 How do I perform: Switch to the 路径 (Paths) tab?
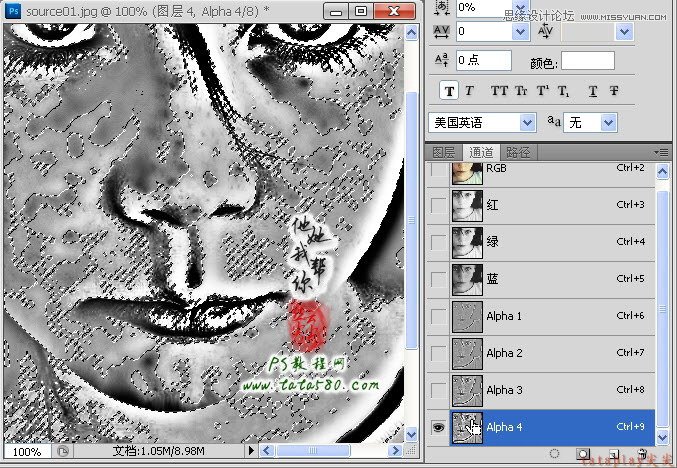pyautogui.click(x=518, y=152)
